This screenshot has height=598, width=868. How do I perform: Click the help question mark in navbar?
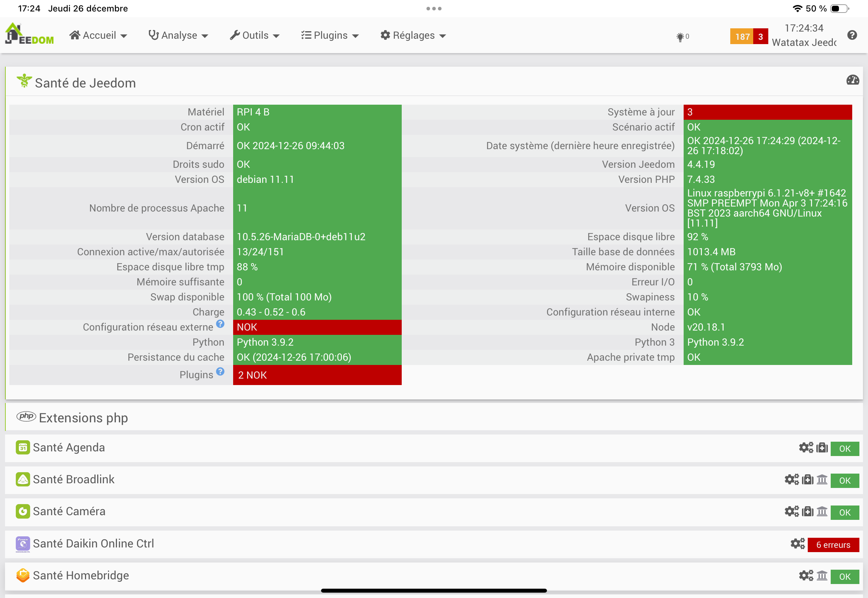pyautogui.click(x=852, y=35)
